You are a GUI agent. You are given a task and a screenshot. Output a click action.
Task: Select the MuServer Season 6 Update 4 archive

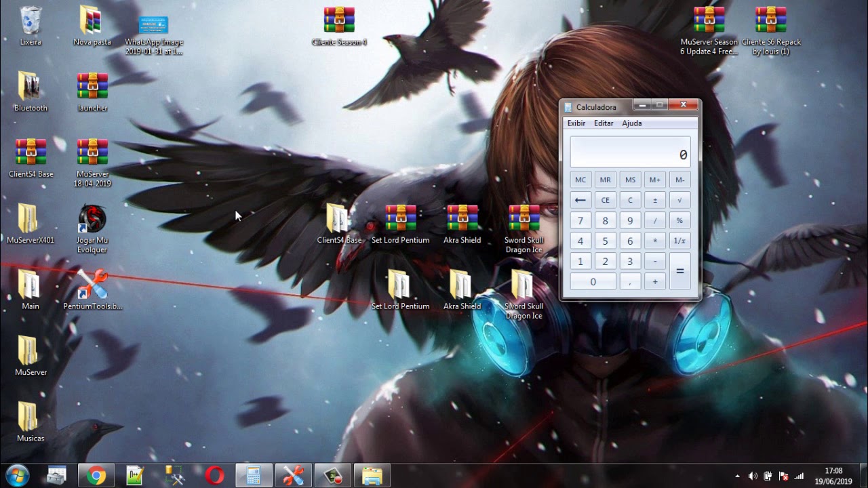(709, 21)
